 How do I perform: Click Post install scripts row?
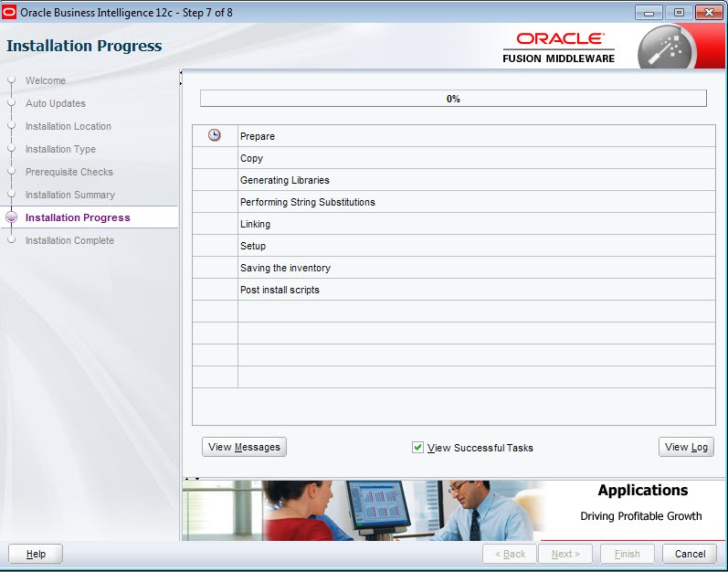[x=454, y=290]
